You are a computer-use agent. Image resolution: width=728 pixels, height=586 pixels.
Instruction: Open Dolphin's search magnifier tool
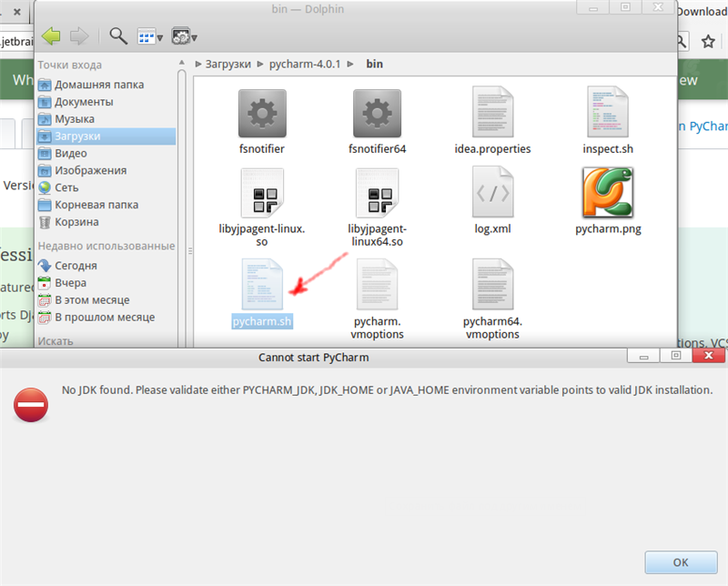coord(118,36)
